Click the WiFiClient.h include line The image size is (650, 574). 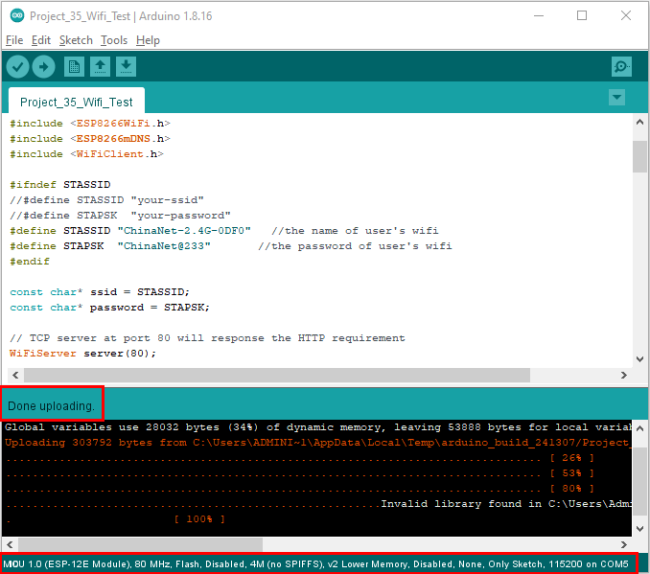tap(87, 154)
